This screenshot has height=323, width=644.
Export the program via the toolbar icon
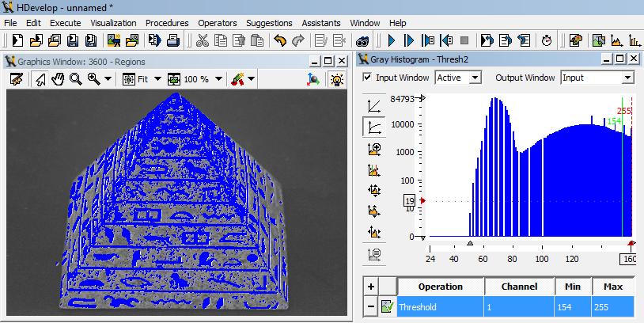155,40
